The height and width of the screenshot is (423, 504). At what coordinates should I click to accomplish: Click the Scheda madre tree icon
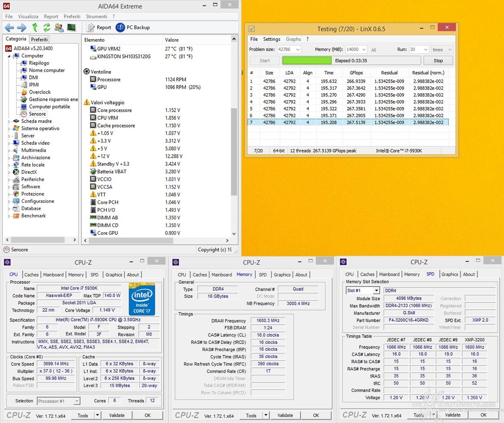16,121
